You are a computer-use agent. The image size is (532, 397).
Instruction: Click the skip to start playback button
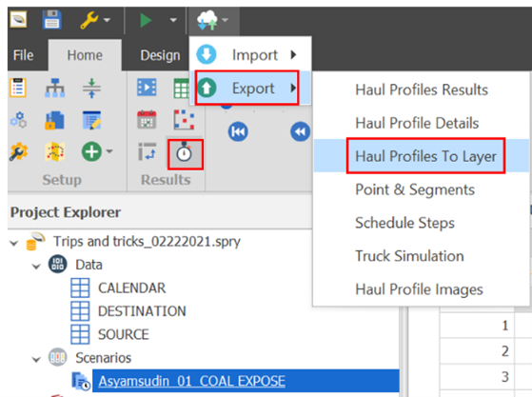238,131
